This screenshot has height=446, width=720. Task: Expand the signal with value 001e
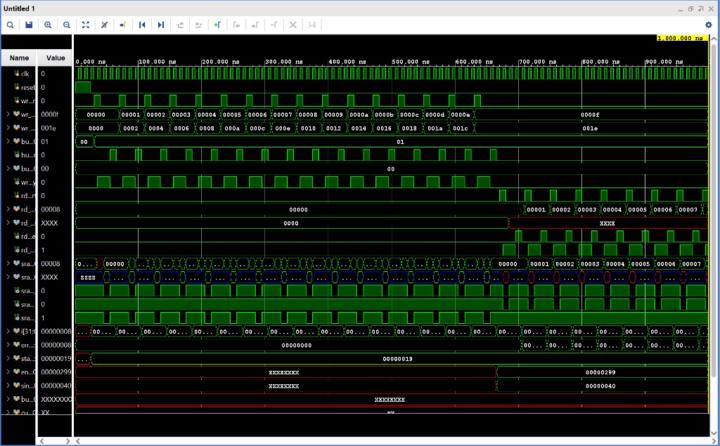[8, 128]
